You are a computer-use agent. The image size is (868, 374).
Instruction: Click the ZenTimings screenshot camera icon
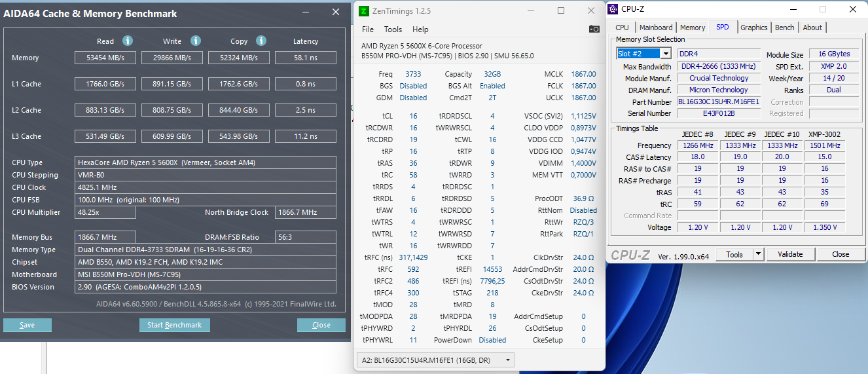coord(594,29)
